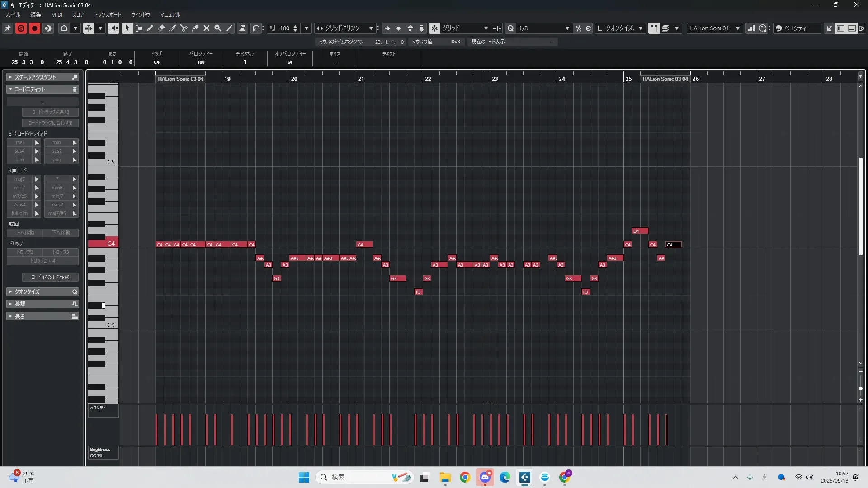Select the Scissors split tool
This screenshot has height=488, width=868.
click(x=184, y=28)
